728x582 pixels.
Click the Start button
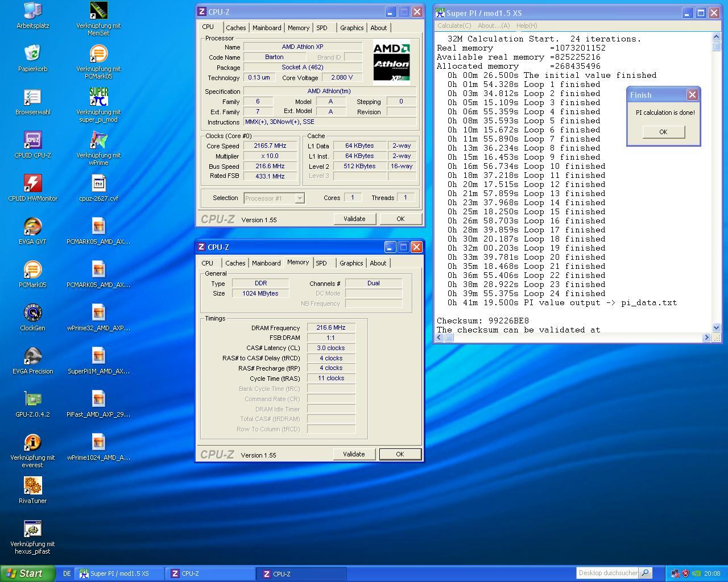tap(27, 573)
